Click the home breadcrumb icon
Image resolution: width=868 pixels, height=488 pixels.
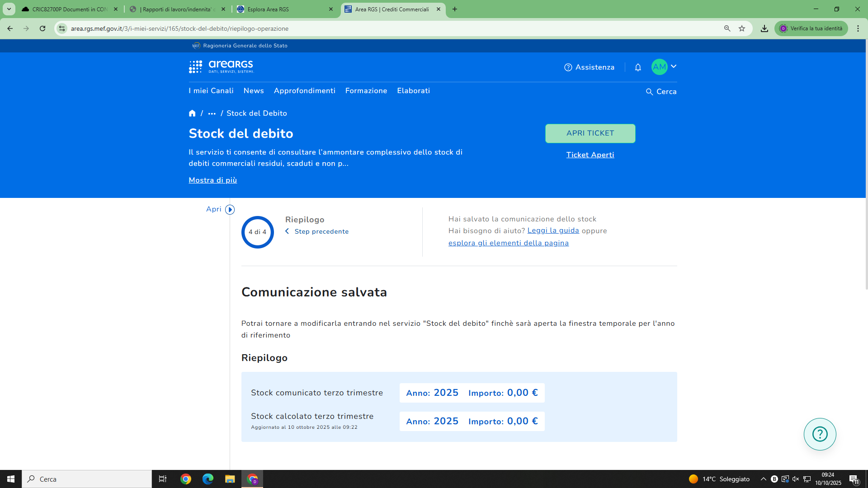(192, 113)
